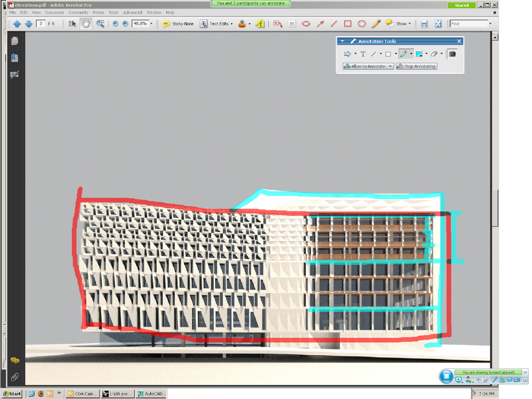Stop sharing with the blue stop button
The image size is (532, 399).
[x=446, y=376]
